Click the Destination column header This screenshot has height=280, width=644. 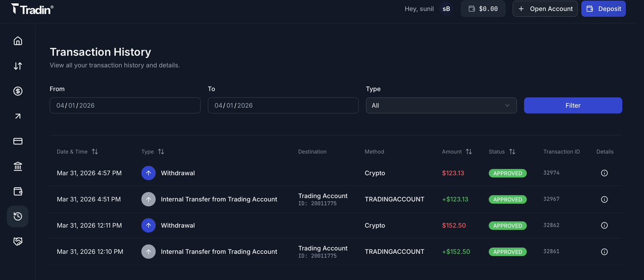312,152
